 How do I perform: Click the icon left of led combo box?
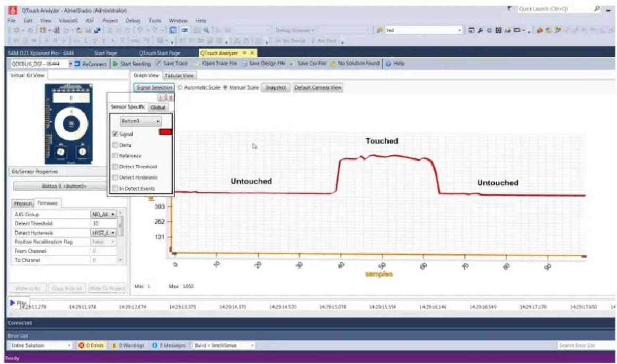[380, 30]
